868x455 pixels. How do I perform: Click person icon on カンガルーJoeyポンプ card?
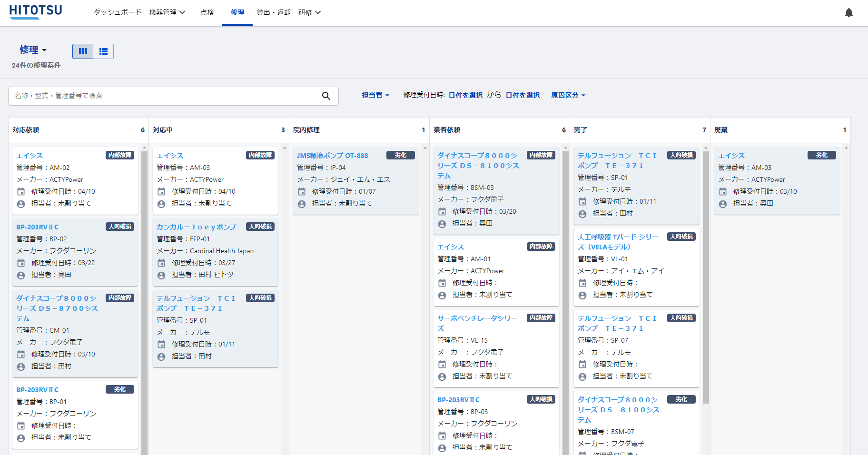pyautogui.click(x=161, y=275)
